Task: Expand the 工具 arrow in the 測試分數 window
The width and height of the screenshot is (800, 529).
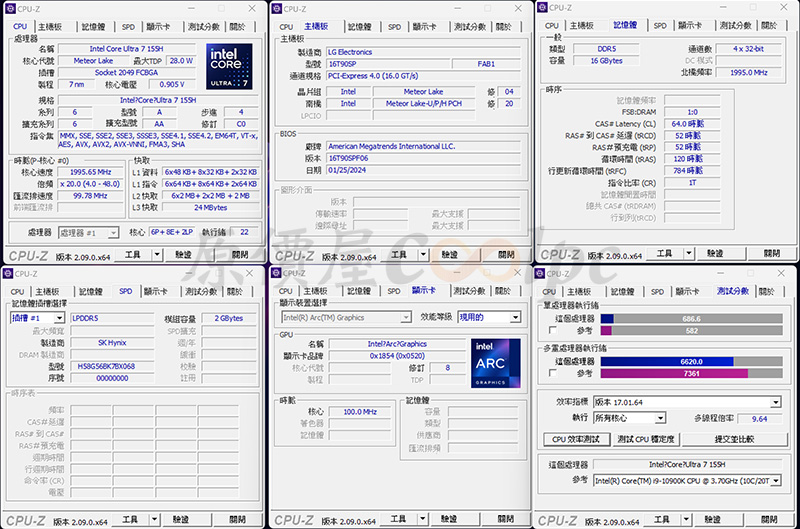Action: tap(686, 519)
